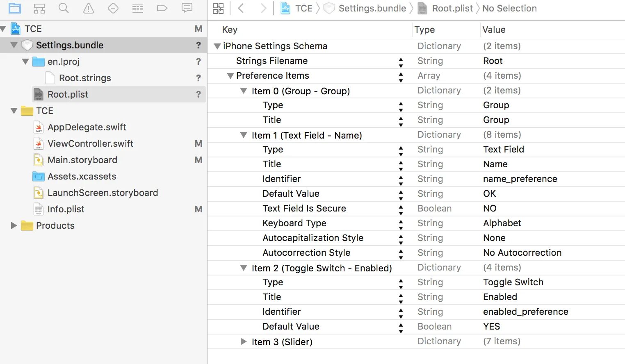Open the Test navigator diamond icon
This screenshot has height=364, width=625.
click(x=113, y=8)
